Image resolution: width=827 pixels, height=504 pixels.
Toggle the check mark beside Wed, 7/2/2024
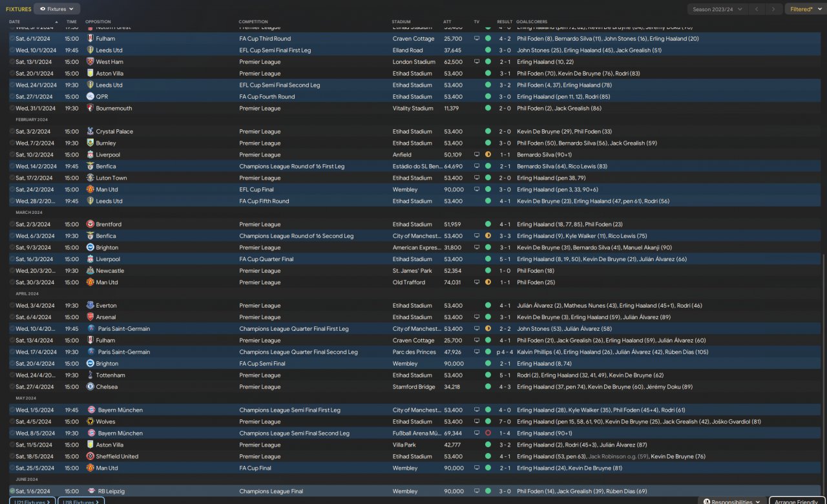[x=12, y=143]
